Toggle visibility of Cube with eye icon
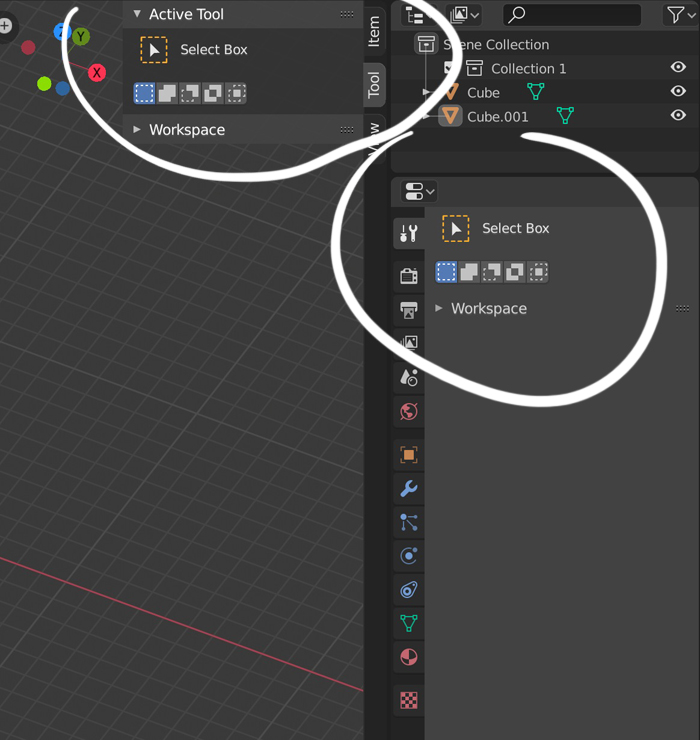Viewport: 700px width, 740px height. click(678, 91)
